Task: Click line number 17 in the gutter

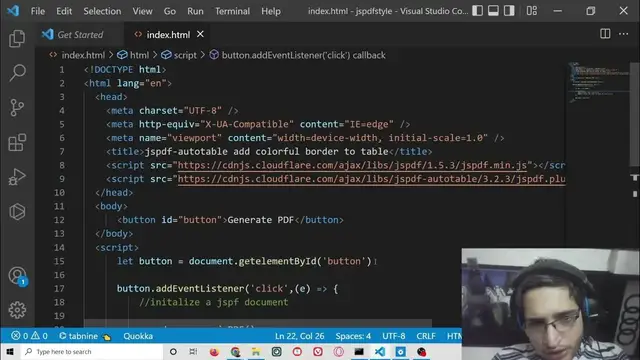Action: point(59,289)
